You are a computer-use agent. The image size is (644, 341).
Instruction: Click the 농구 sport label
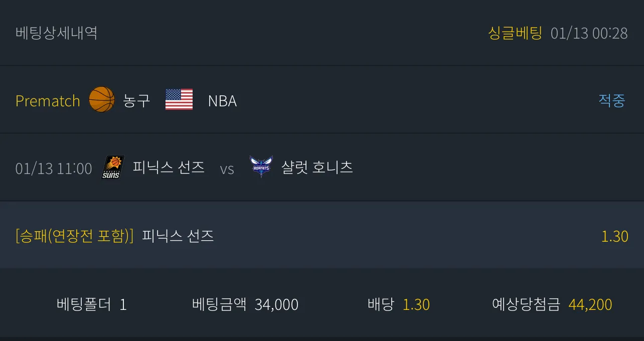[136, 100]
